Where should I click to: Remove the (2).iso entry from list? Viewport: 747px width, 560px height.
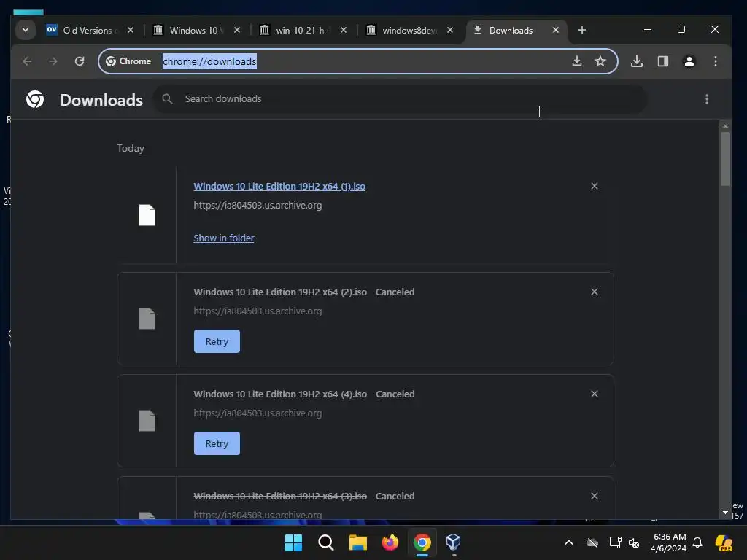(594, 292)
